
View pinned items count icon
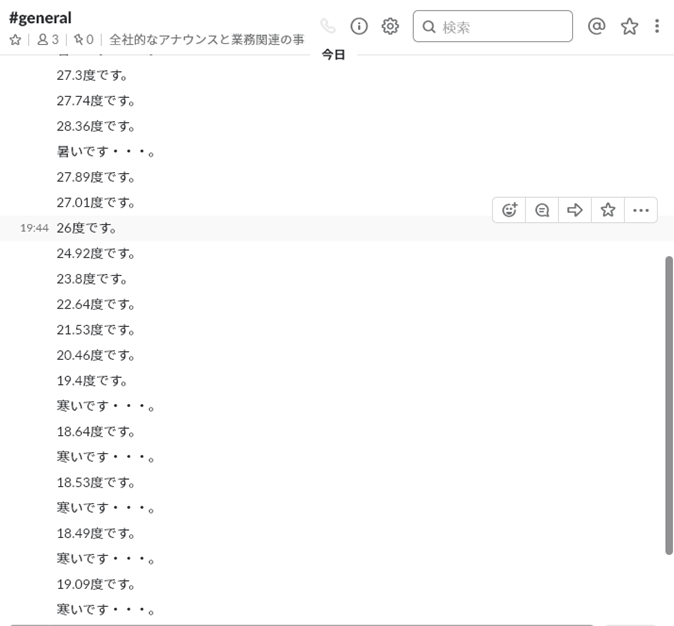click(84, 40)
